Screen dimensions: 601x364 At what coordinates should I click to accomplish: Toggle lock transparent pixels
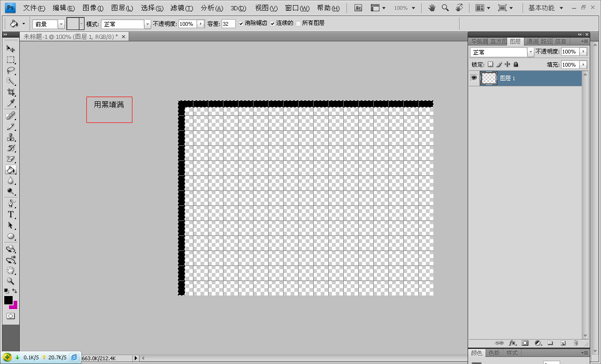(x=491, y=64)
